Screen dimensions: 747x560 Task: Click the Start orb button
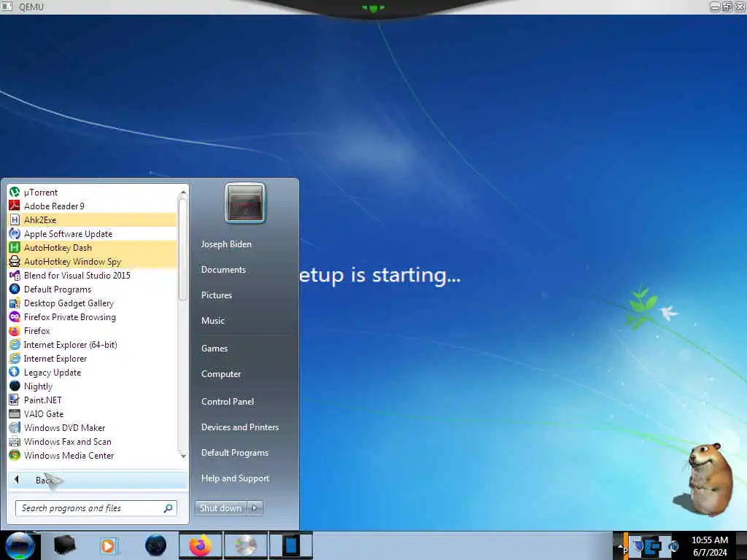coord(20,545)
